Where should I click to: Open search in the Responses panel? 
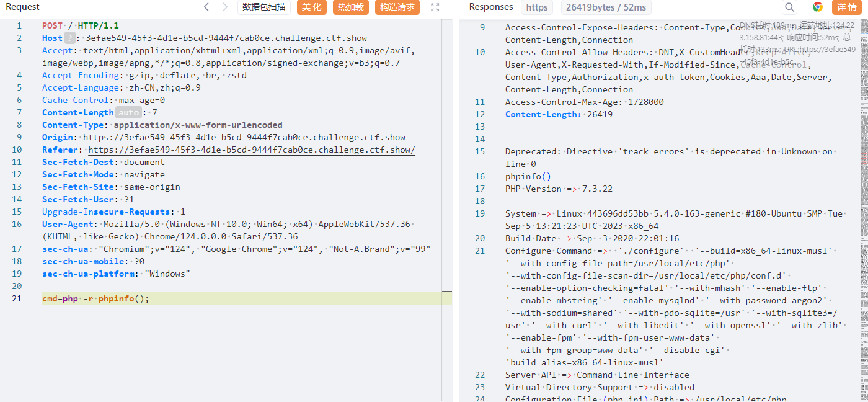(789, 7)
